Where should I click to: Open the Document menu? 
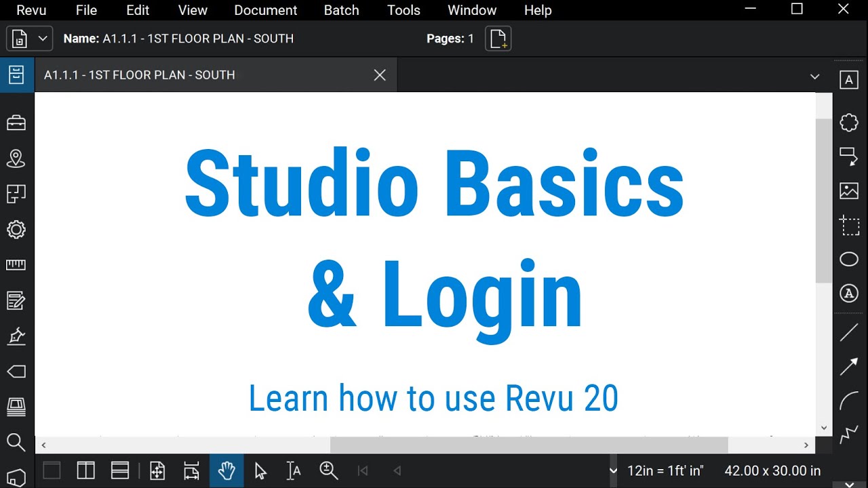click(266, 10)
